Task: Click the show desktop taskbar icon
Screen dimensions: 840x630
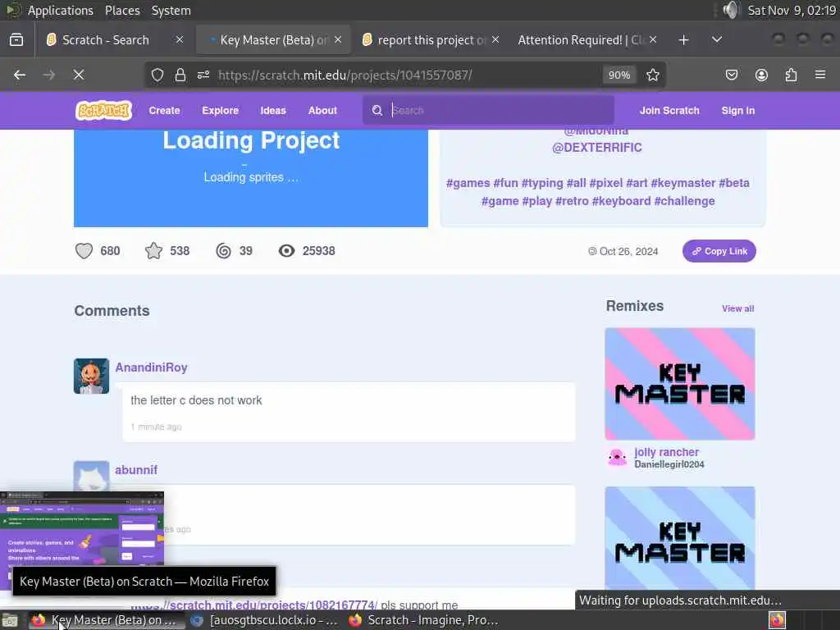Action: 10,620
